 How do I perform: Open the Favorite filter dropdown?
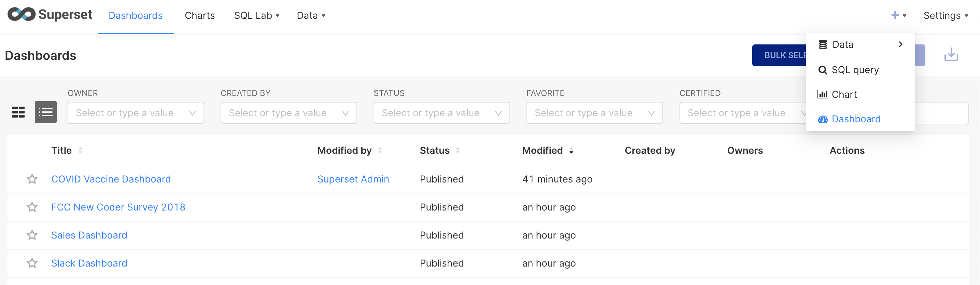coord(594,113)
